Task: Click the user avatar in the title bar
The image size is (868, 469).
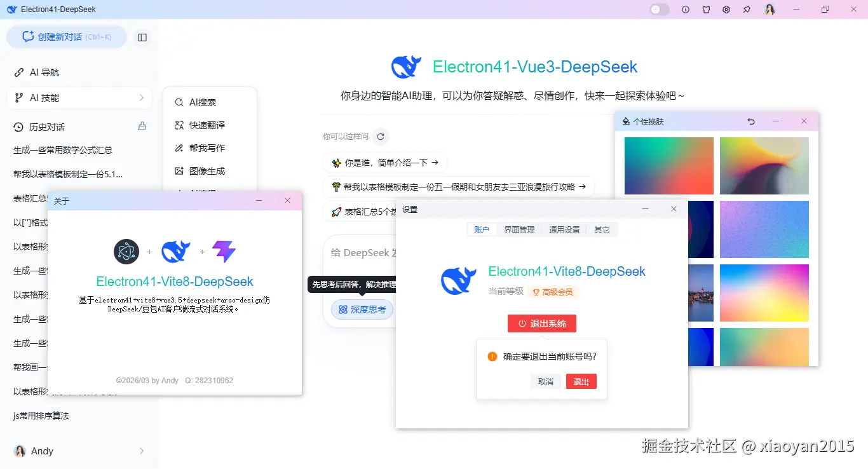Action: click(x=770, y=10)
